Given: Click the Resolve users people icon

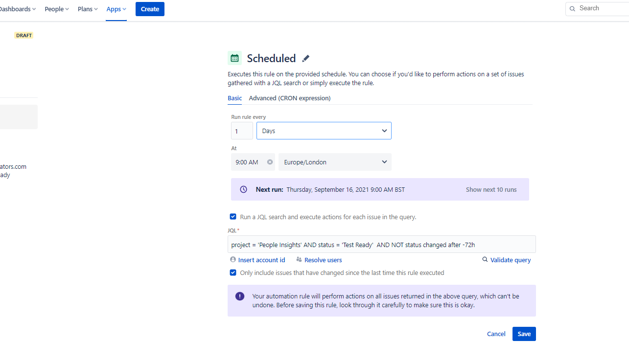Looking at the screenshot, I should coord(299,260).
